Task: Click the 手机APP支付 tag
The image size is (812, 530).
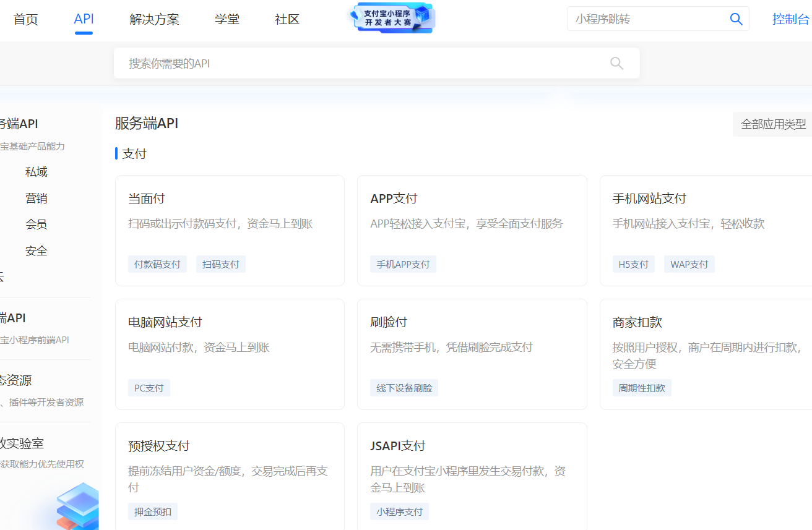Action: coord(403,264)
